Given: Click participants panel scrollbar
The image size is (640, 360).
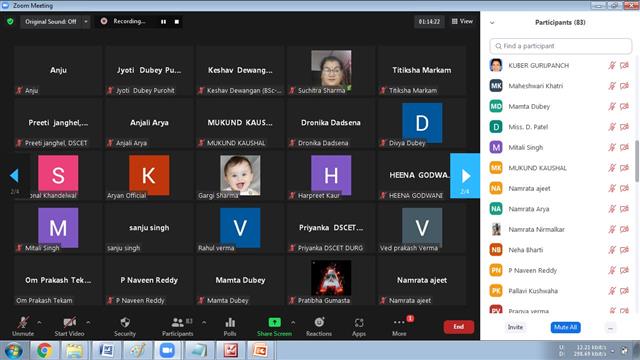Looking at the screenshot, I should point(637,161).
